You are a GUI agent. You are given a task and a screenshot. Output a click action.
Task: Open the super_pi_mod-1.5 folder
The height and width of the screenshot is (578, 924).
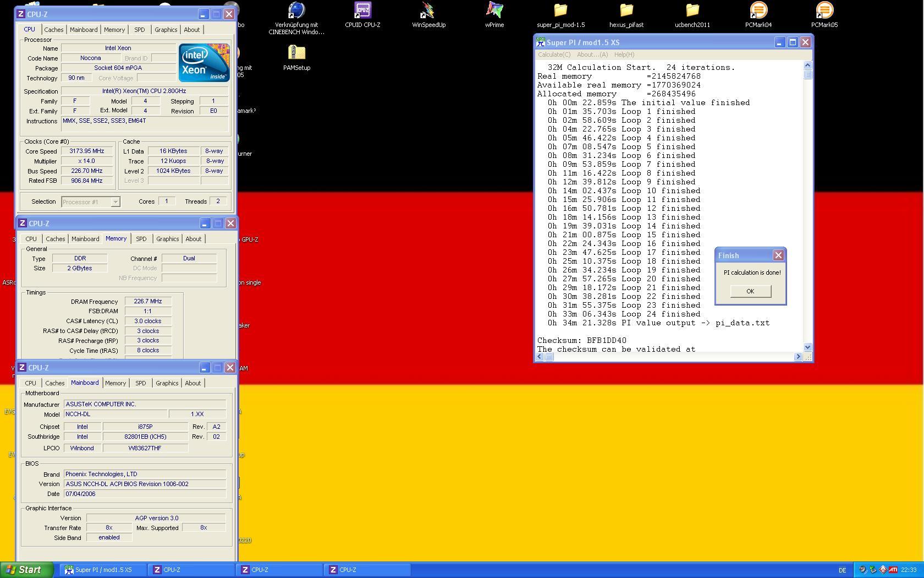pos(560,15)
